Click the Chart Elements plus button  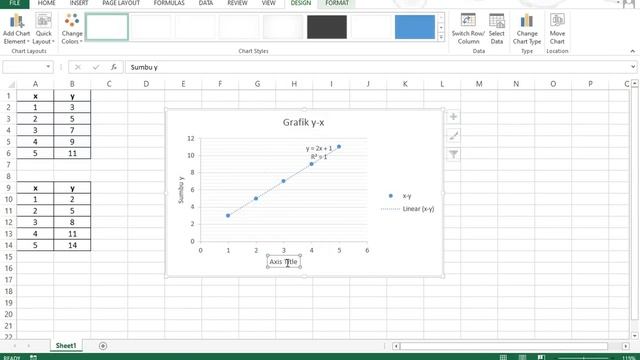(x=453, y=117)
